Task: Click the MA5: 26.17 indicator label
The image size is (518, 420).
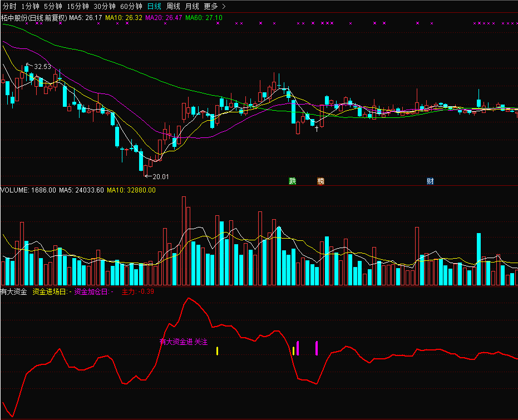Action: pos(85,18)
